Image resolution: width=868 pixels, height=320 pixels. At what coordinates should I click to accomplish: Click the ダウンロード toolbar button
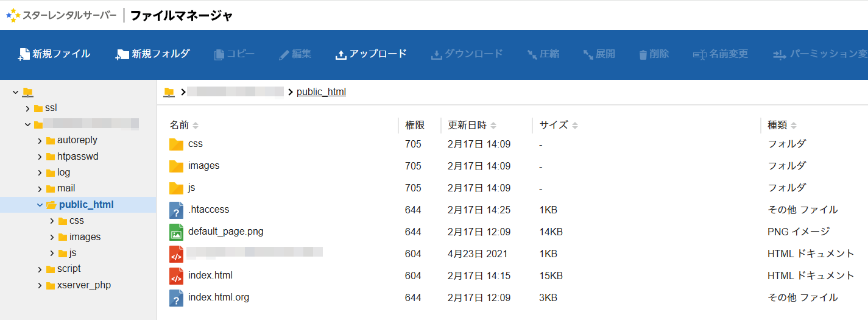tap(467, 54)
